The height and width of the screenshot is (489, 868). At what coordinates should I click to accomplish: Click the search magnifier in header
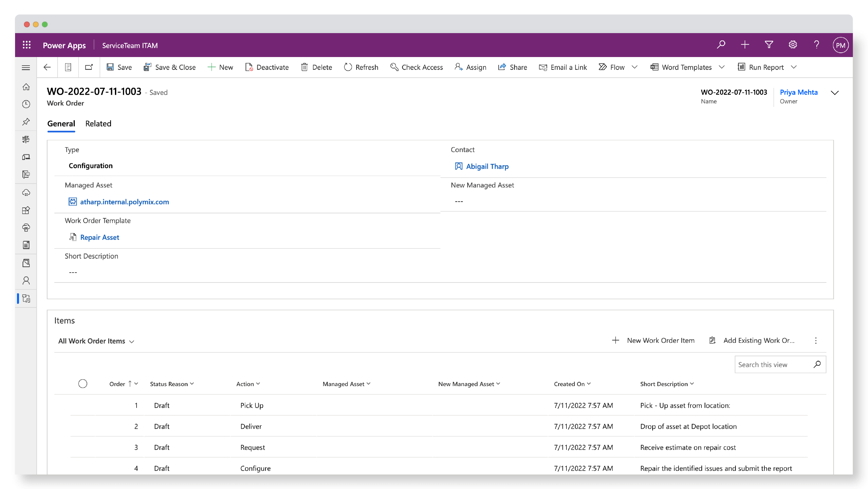pos(721,45)
